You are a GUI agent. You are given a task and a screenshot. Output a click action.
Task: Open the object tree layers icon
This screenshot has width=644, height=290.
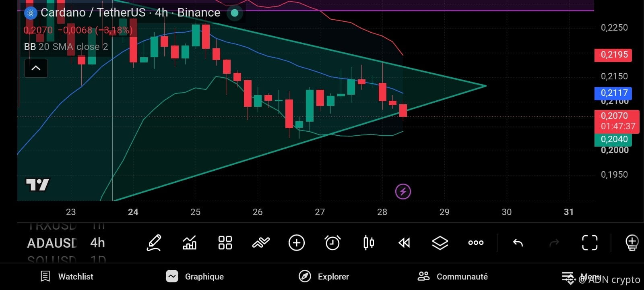pos(440,243)
